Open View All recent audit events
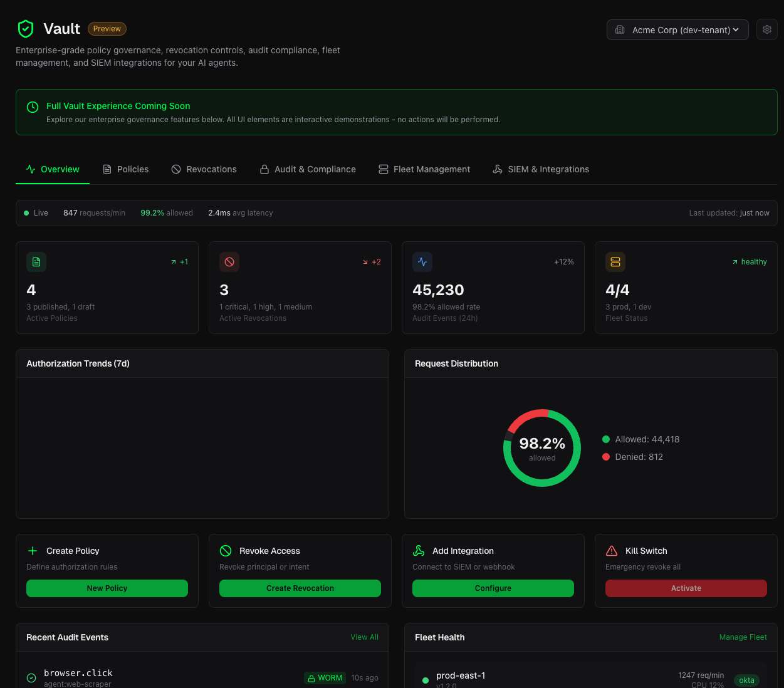784x688 pixels. [364, 637]
